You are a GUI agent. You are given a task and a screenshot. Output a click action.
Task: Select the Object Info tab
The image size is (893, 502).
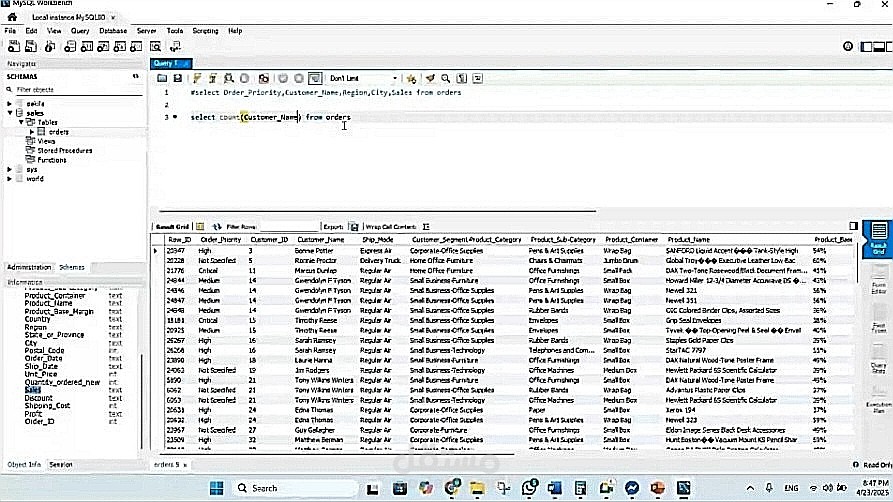pos(24,464)
